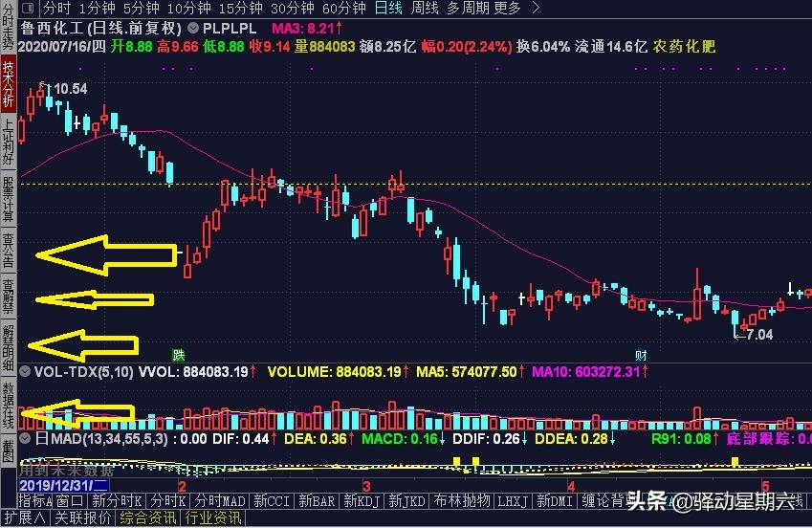Switch to the 分时K indicator tab
The image size is (812, 528).
(168, 501)
